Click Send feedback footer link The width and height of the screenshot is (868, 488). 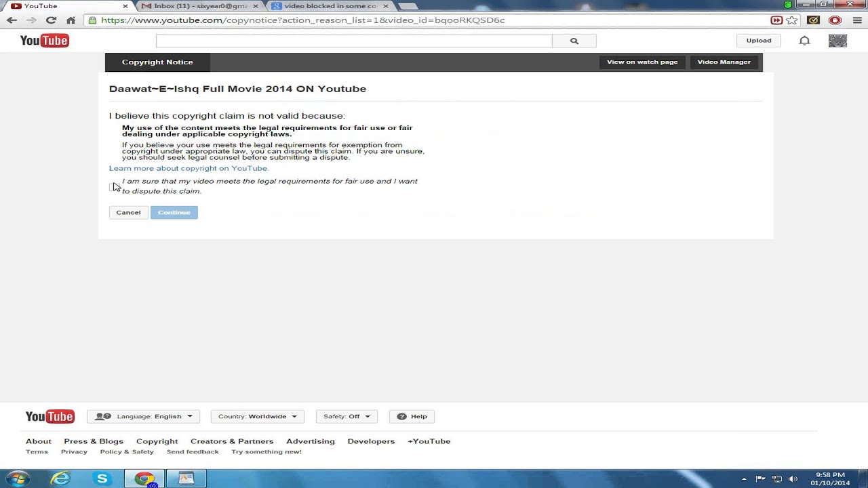[x=193, y=452]
